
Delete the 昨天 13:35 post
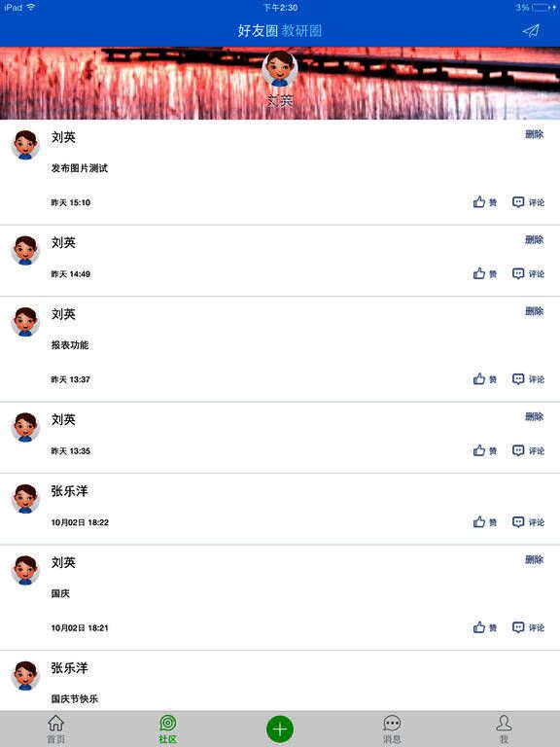[535, 417]
